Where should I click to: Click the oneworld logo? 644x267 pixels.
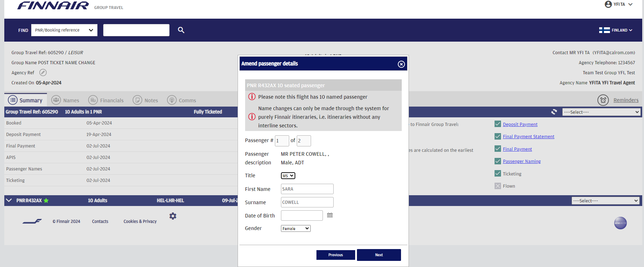click(620, 223)
